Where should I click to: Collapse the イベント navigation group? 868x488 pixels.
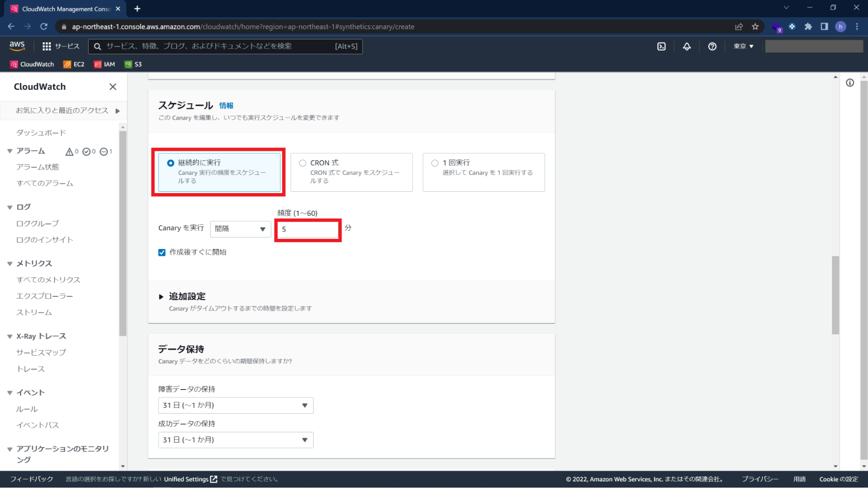pyautogui.click(x=10, y=393)
